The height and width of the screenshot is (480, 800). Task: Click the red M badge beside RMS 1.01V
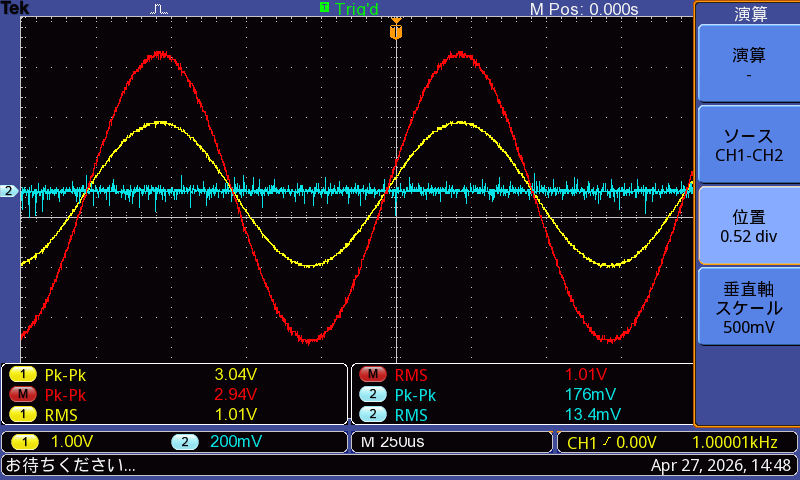click(373, 375)
